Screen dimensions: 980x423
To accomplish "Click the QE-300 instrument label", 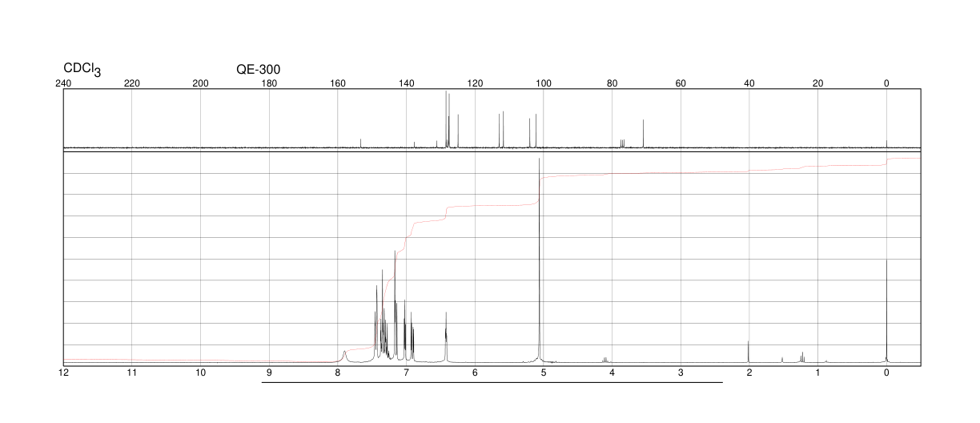I will point(259,70).
